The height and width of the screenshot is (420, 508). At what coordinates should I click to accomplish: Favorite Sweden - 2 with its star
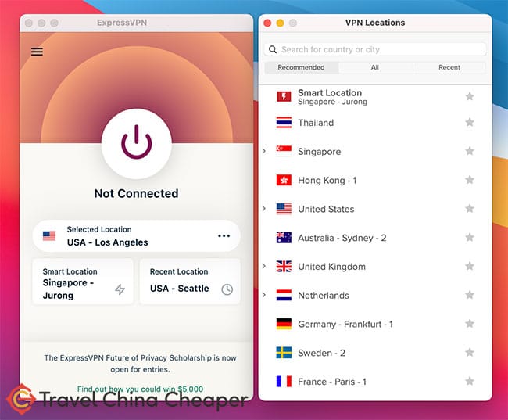(470, 353)
